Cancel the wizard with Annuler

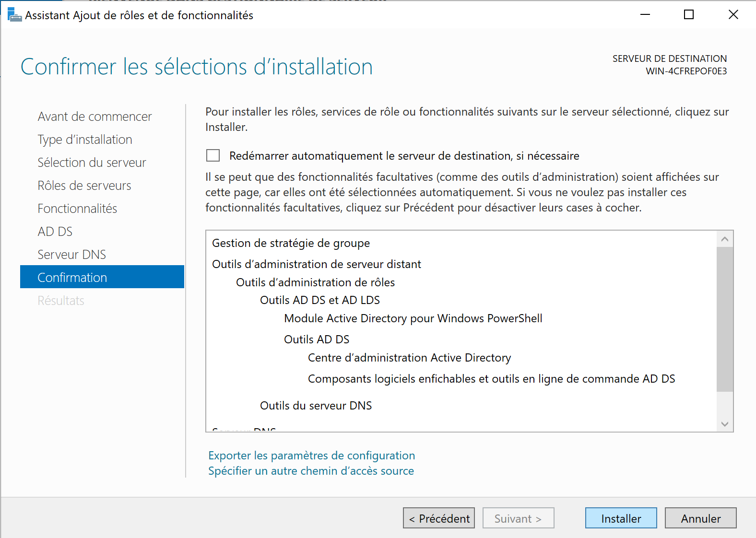700,518
